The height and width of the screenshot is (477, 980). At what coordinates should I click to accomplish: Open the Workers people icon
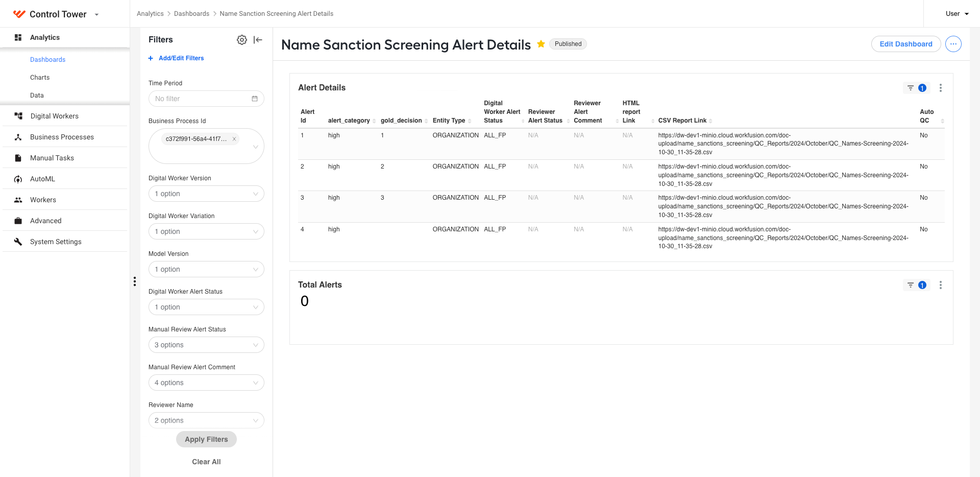pos(18,200)
